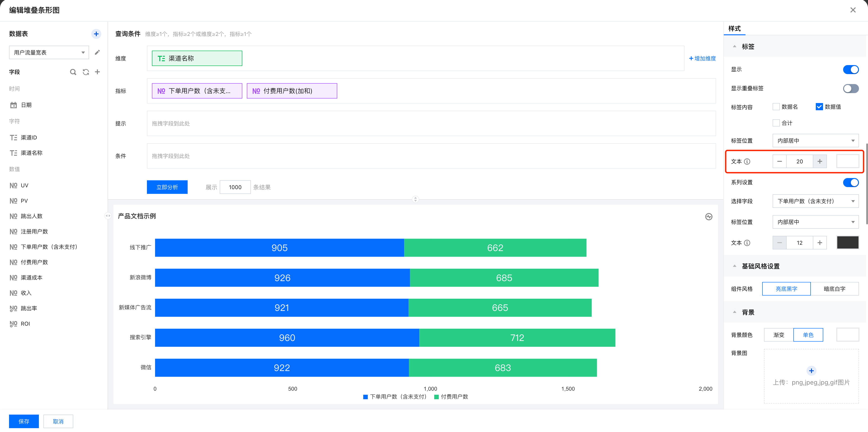
Task: Click the 增加维度 link
Action: tap(703, 59)
